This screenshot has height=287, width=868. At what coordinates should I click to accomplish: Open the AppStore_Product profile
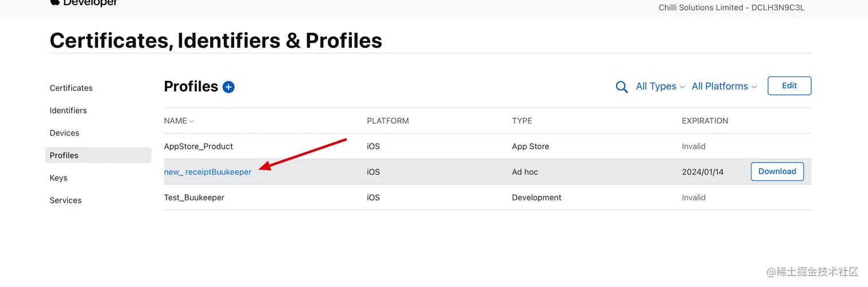[199, 146]
